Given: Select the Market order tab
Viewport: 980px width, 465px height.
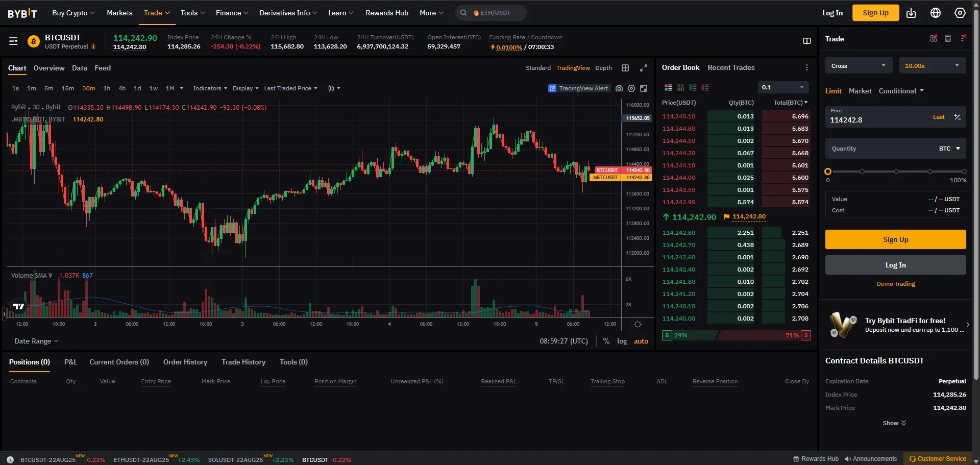Looking at the screenshot, I should point(860,91).
